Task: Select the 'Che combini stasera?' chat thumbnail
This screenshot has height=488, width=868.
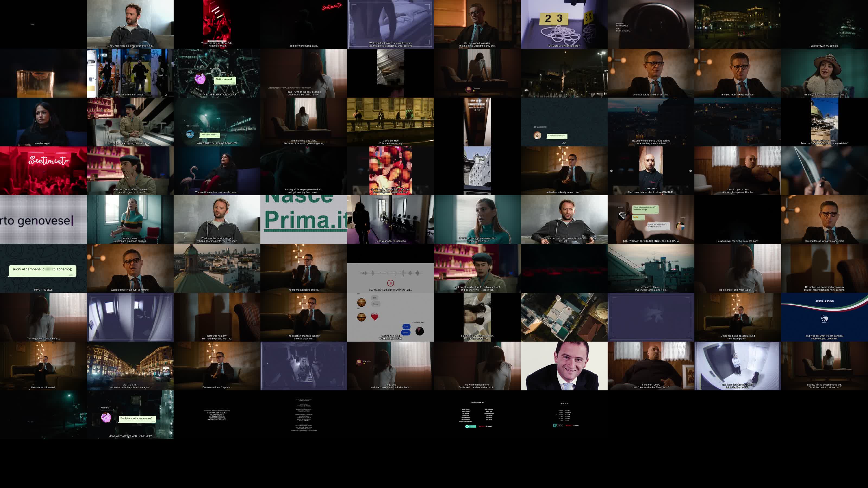Action: click(217, 122)
